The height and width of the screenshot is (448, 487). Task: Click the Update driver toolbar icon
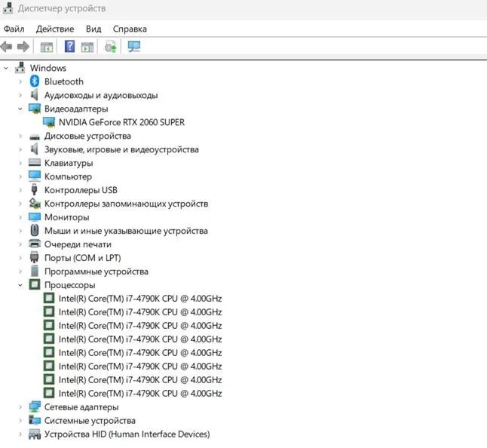point(110,47)
